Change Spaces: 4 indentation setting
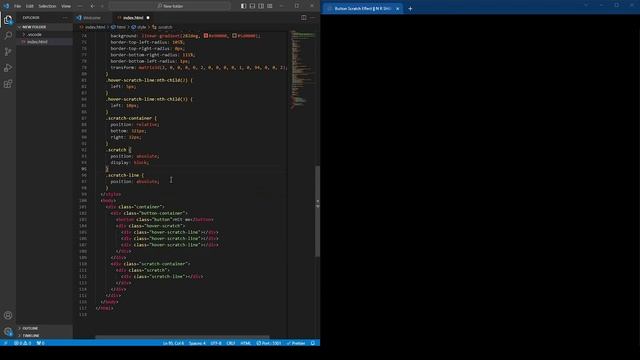640x360 pixels. point(197,343)
